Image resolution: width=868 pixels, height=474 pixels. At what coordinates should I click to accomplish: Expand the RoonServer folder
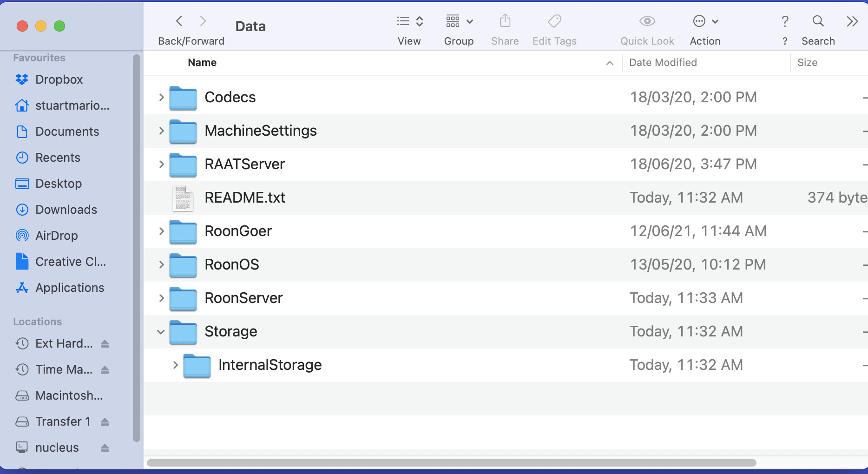coord(161,298)
